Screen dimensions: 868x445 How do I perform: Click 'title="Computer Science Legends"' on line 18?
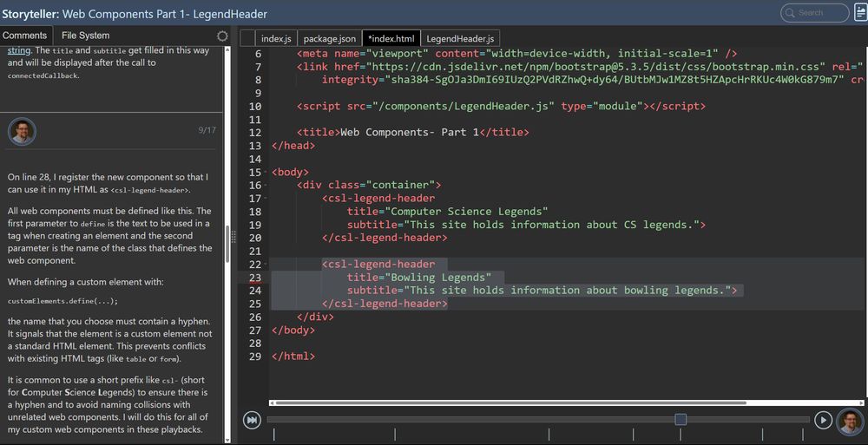447,212
